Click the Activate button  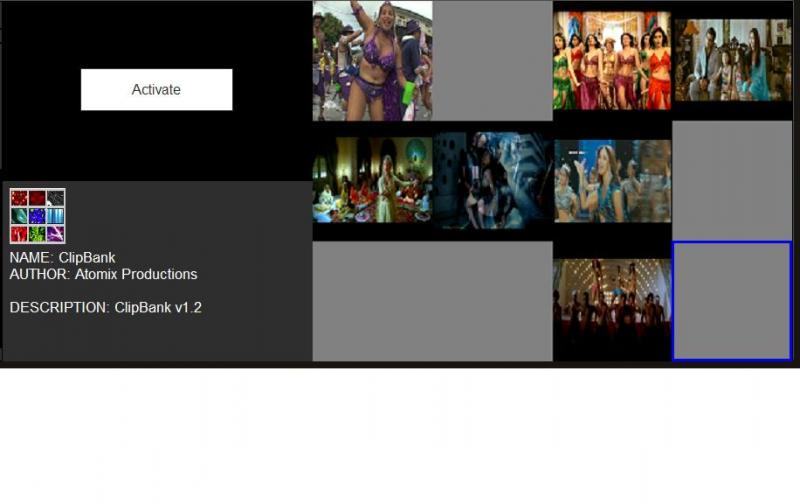pyautogui.click(x=156, y=90)
